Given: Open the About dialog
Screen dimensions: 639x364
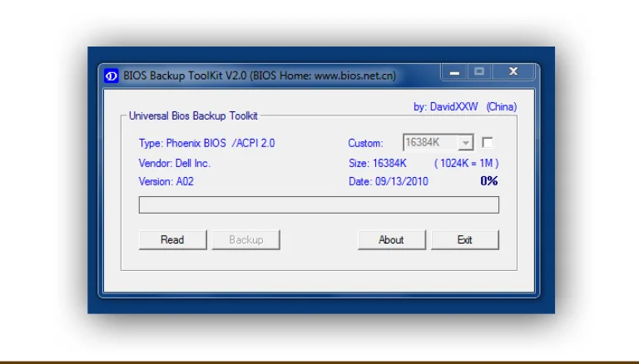Looking at the screenshot, I should pyautogui.click(x=392, y=240).
